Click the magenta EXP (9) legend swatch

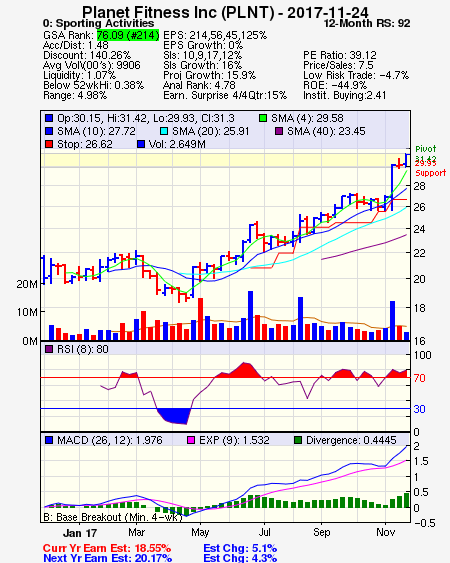pos(191,440)
